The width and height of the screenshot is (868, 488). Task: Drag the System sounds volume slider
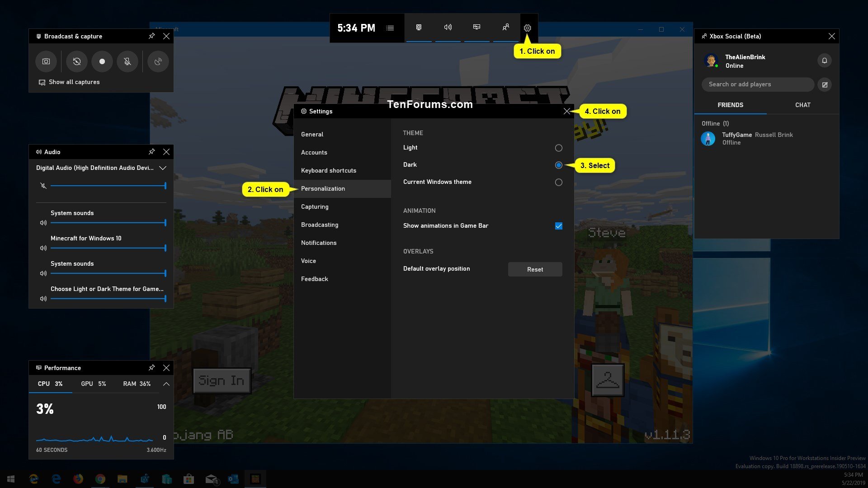(x=166, y=222)
